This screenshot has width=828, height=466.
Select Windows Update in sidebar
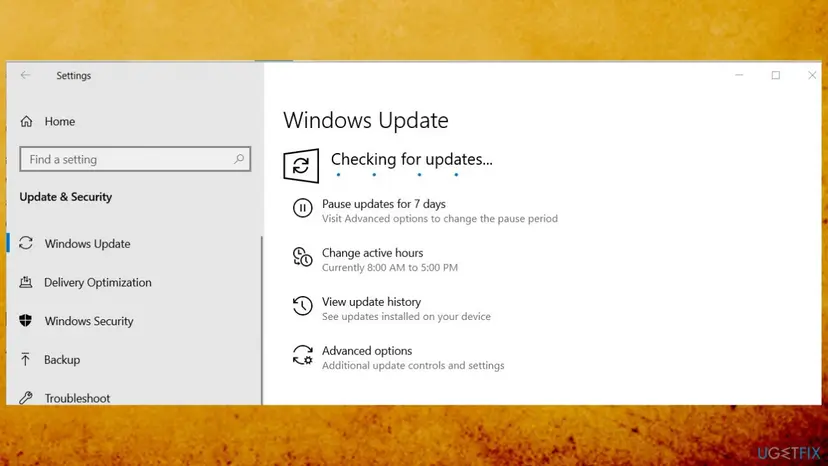(87, 244)
